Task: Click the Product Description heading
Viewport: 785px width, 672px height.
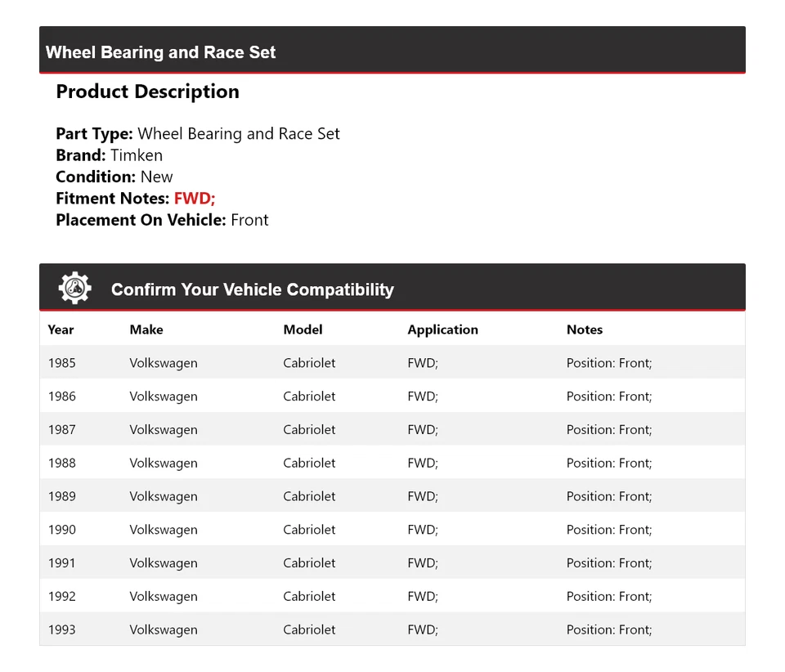Action: pyautogui.click(x=147, y=92)
